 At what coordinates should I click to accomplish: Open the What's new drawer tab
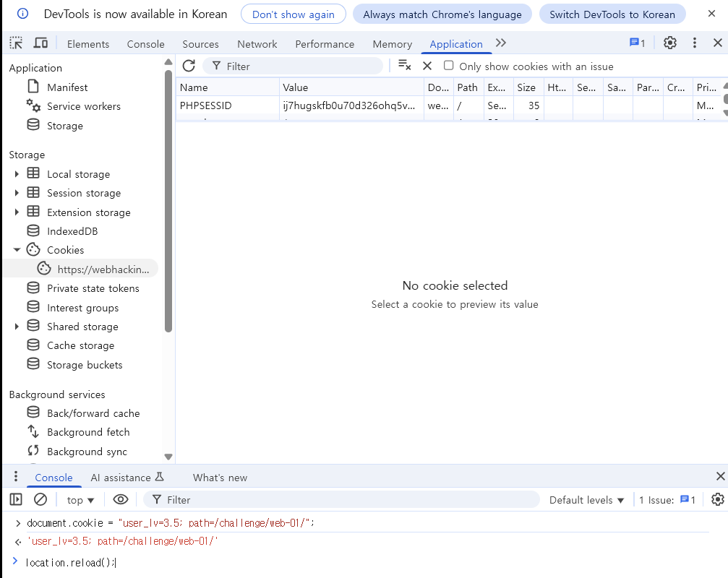tap(220, 478)
